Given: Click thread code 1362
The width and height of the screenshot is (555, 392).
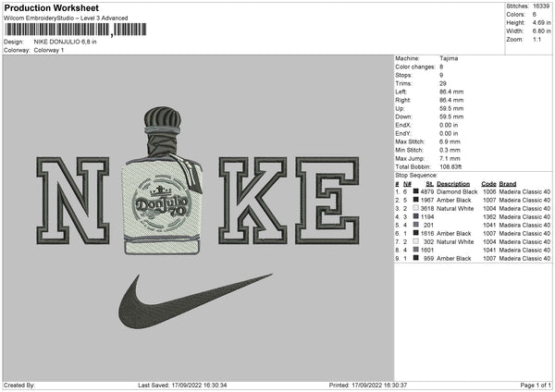Looking at the screenshot, I should (x=489, y=216).
